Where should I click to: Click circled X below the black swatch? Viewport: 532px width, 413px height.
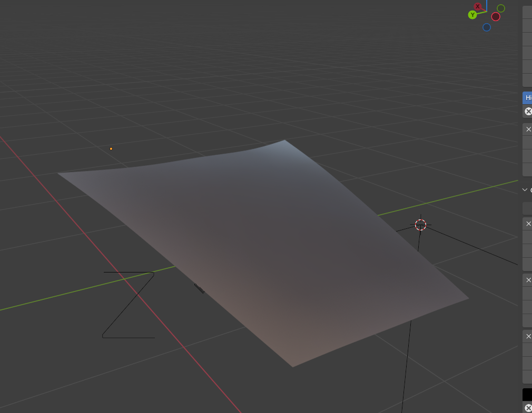(x=528, y=408)
